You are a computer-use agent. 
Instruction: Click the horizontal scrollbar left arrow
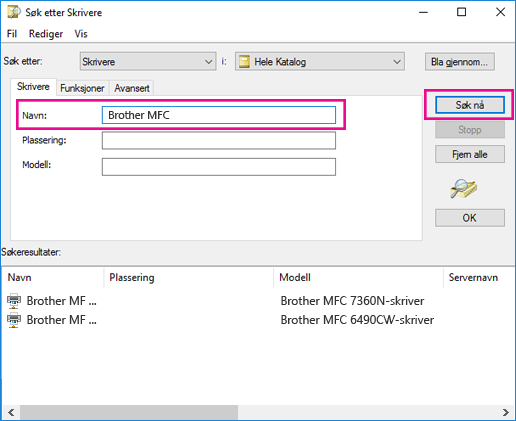point(11,413)
